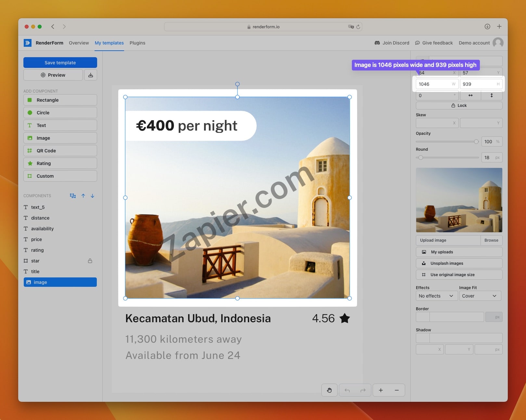Click browser reload icon in address bar
The height and width of the screenshot is (420, 526).
pyautogui.click(x=358, y=27)
